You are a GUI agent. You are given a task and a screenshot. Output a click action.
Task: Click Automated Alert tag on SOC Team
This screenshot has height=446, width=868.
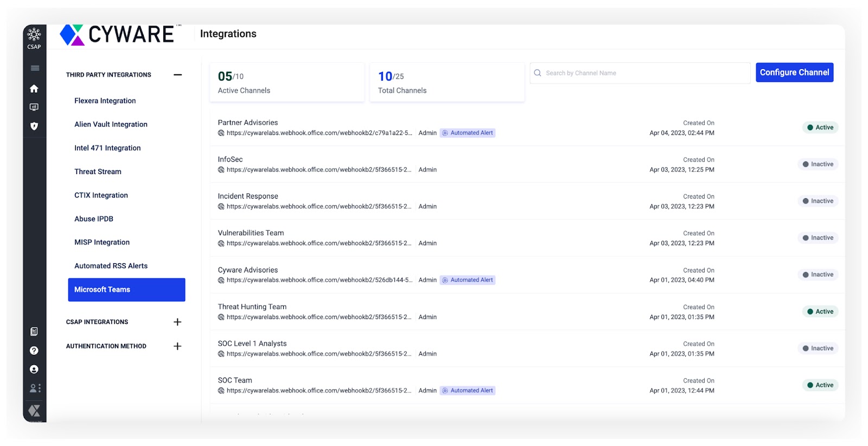coord(468,391)
